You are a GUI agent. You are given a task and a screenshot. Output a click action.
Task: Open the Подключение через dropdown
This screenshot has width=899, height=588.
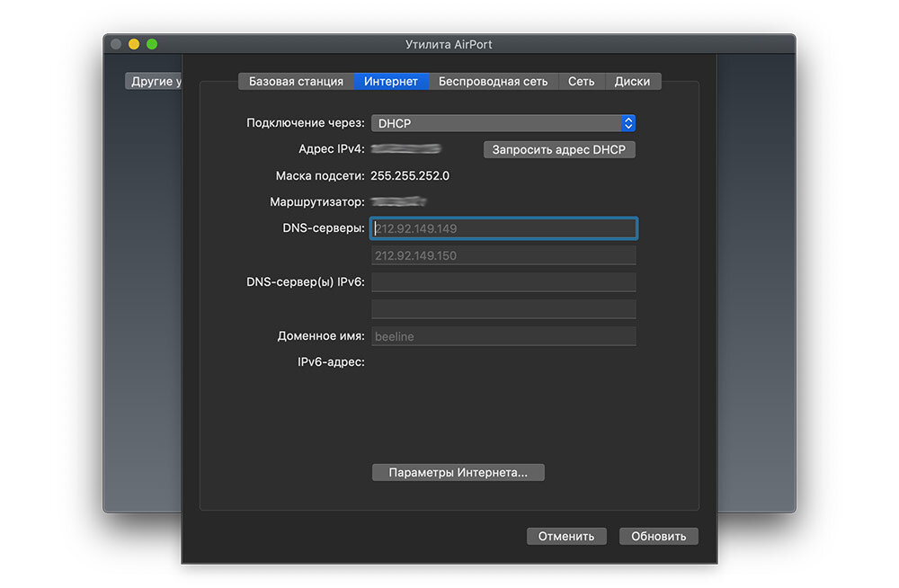click(503, 122)
